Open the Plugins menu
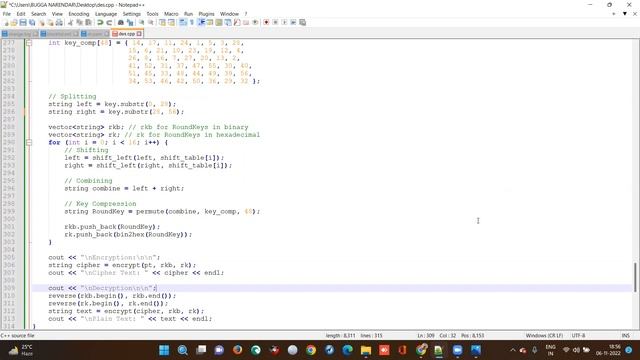This screenshot has height=360, width=640. coord(206,14)
